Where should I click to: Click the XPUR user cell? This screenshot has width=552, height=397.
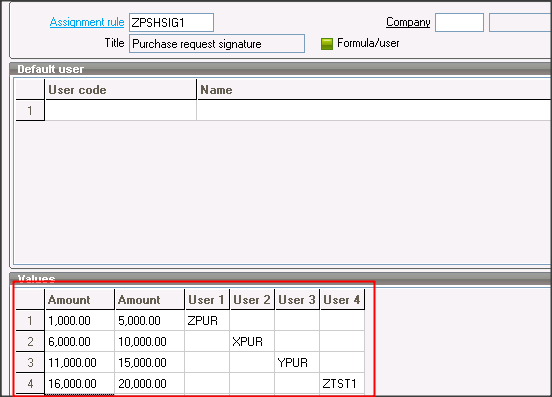coord(252,341)
